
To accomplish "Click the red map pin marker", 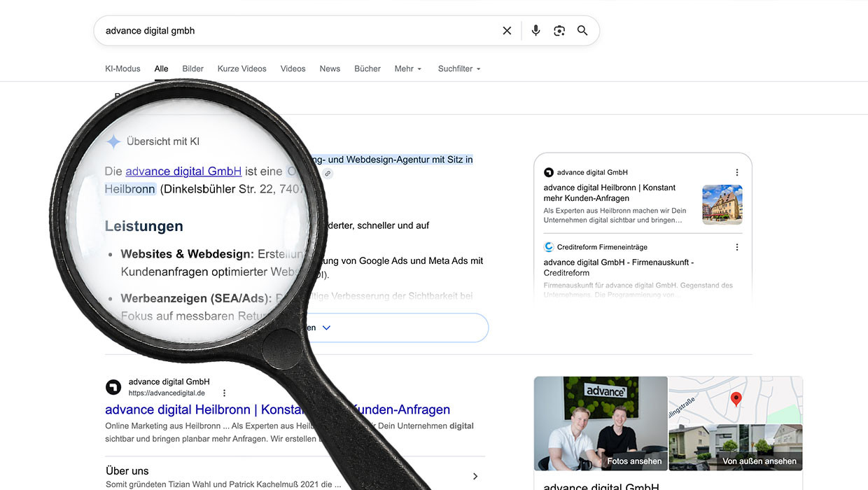I will coord(736,399).
